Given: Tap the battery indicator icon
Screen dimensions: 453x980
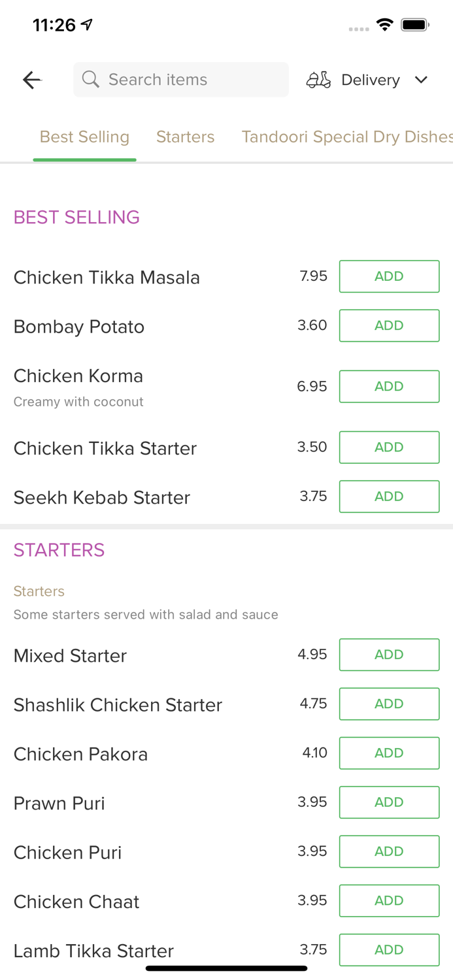Looking at the screenshot, I should tap(414, 24).
